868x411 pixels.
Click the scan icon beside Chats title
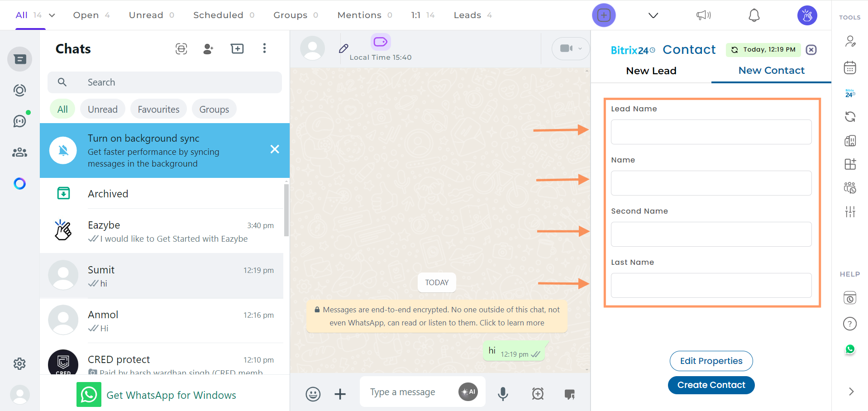(x=181, y=49)
